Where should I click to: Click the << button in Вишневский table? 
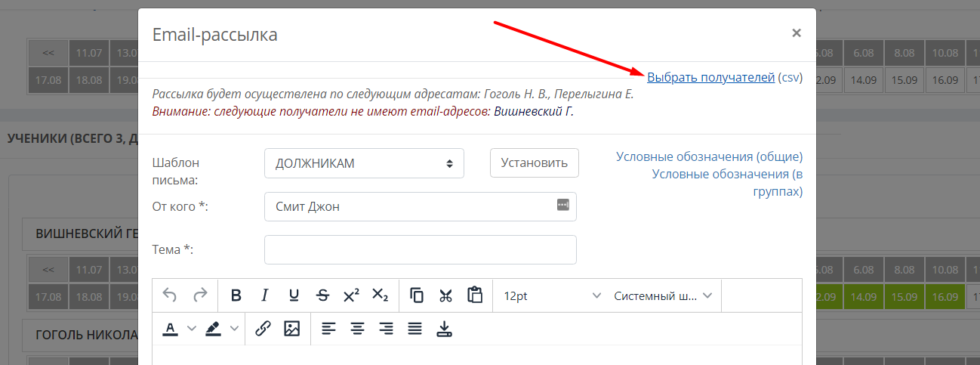coord(48,270)
